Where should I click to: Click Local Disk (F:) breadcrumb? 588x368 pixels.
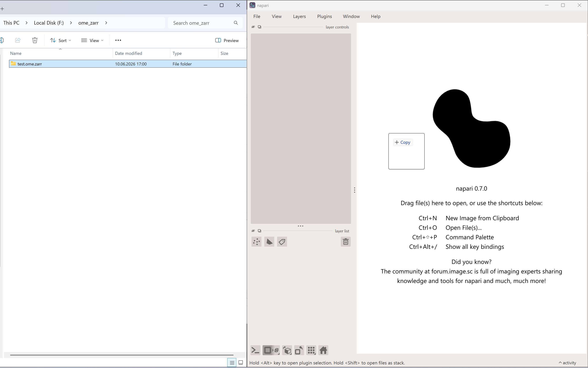(49, 23)
